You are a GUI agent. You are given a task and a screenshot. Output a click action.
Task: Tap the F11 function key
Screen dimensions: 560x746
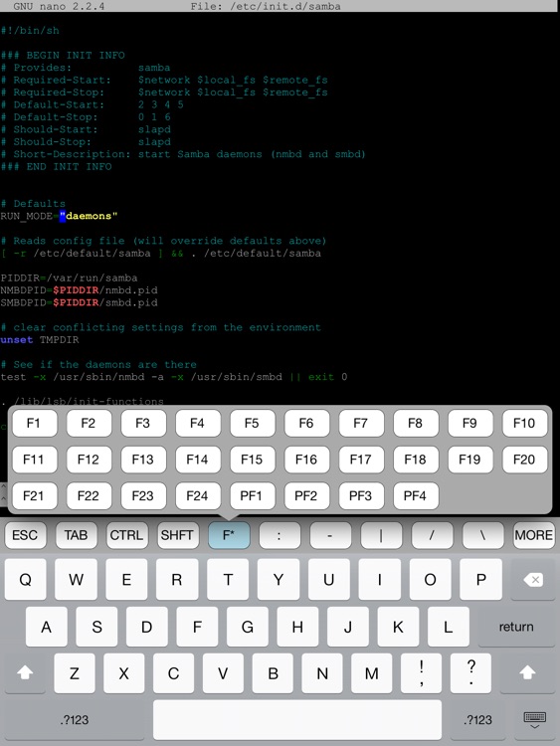(34, 460)
